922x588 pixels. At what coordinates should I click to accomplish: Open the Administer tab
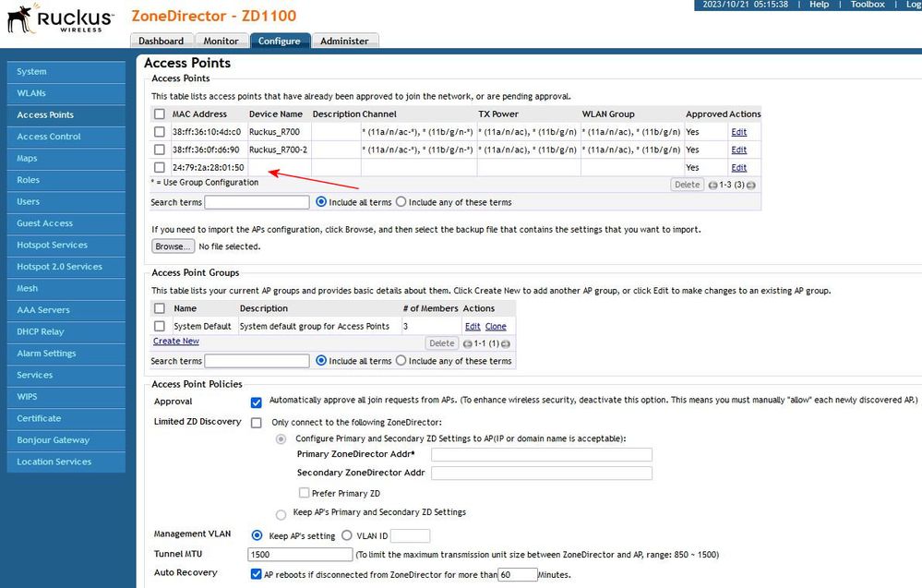[x=344, y=41]
